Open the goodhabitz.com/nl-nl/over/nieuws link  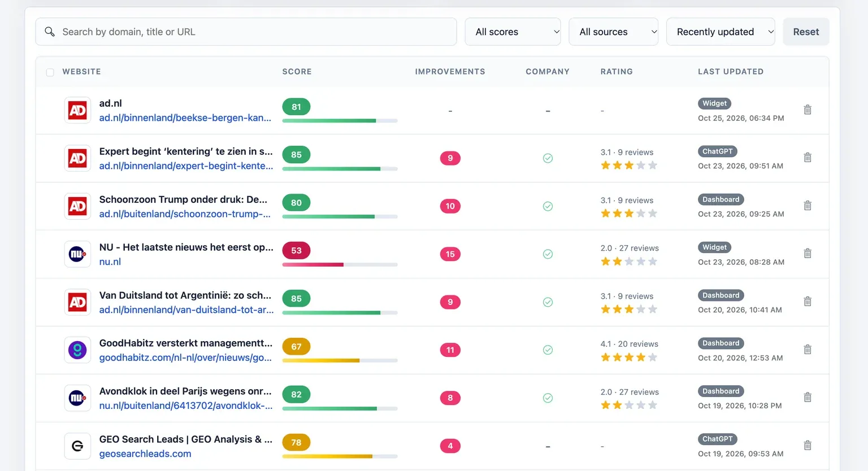pyautogui.click(x=185, y=357)
